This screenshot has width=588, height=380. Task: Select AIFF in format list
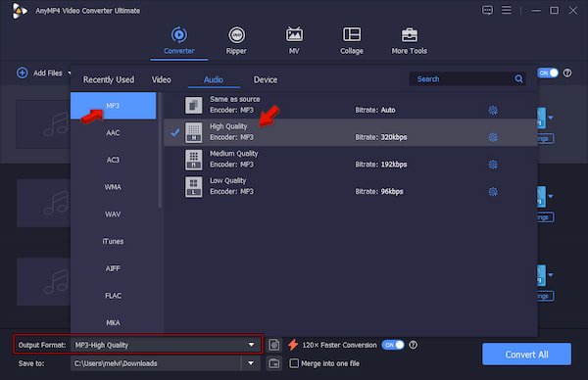[x=113, y=268]
